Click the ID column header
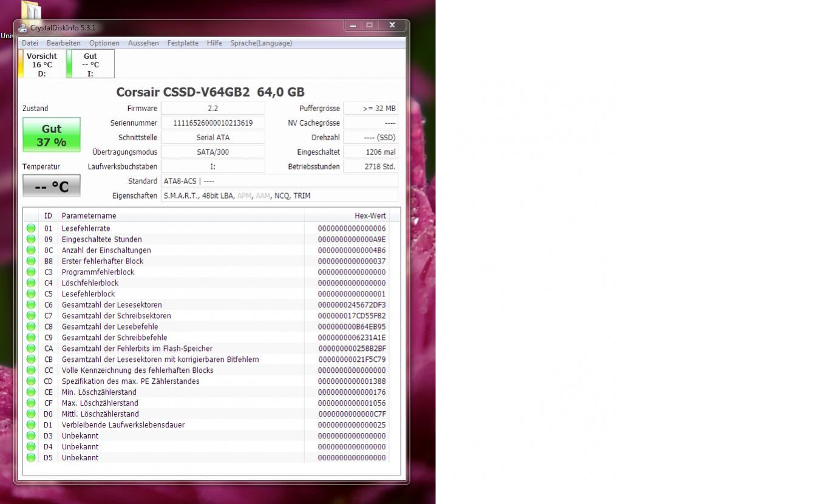 (x=49, y=216)
